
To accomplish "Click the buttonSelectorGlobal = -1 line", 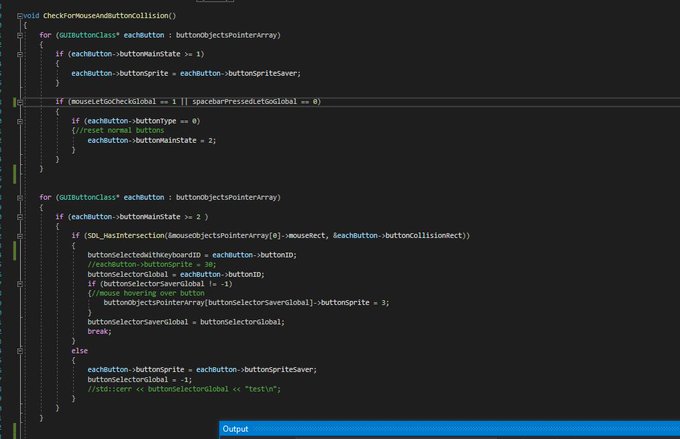I will tap(140, 380).
